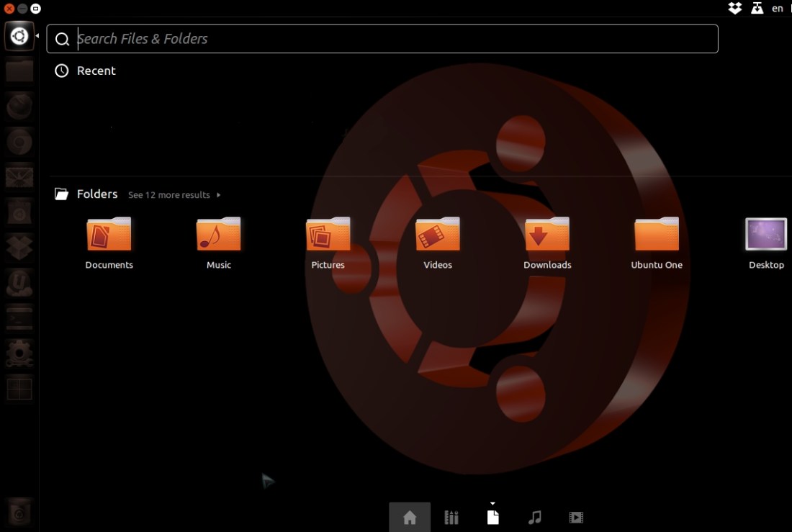Expand See 12 more results for Folders
The width and height of the screenshot is (792, 532).
[x=169, y=194]
